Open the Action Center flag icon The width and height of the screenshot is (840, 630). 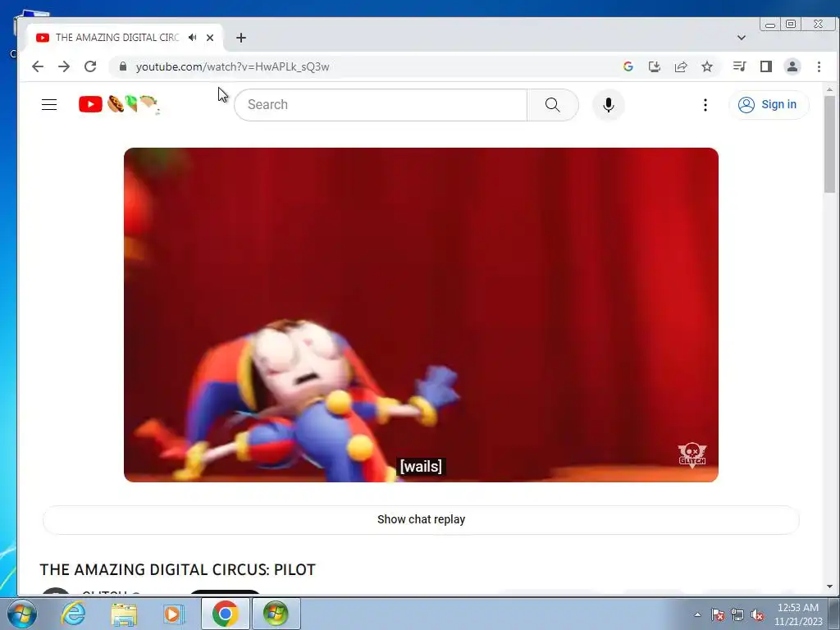[x=717, y=615]
